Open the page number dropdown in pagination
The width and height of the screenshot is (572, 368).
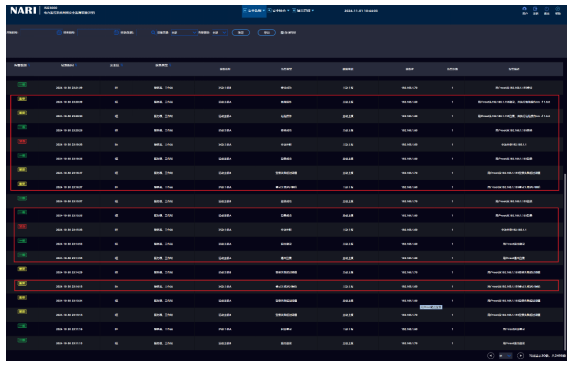[x=505, y=356]
